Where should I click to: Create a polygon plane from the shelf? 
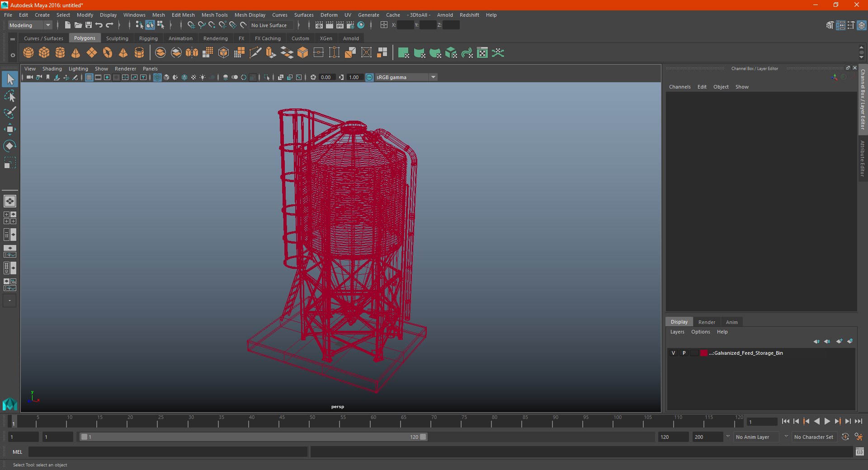click(x=92, y=53)
